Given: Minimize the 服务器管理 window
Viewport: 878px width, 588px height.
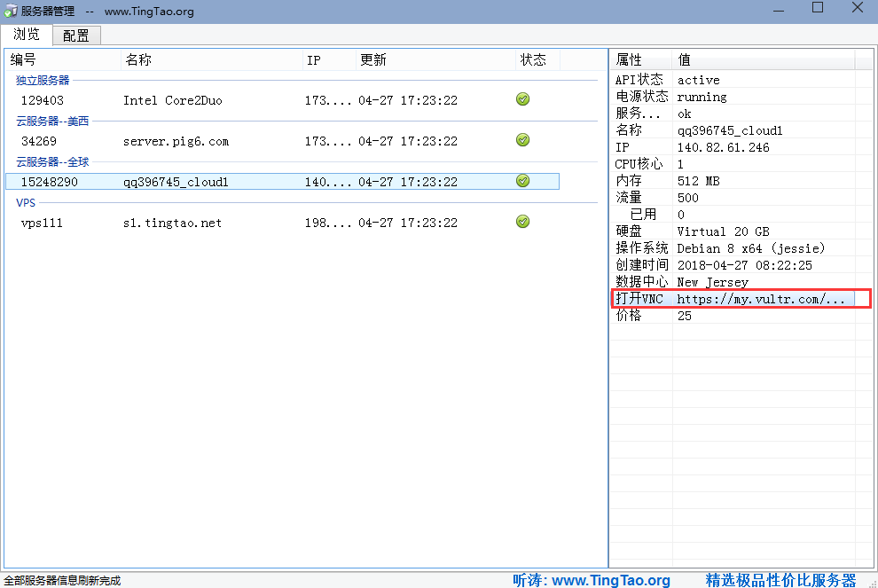Looking at the screenshot, I should tap(779, 10).
